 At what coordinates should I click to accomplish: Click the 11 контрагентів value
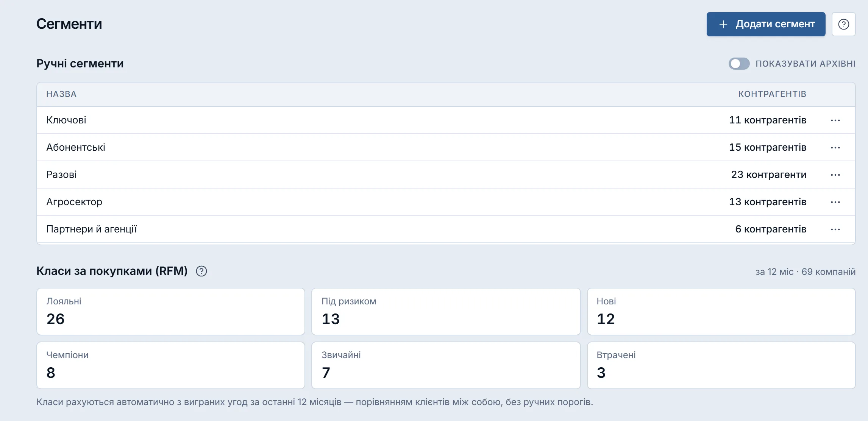[x=768, y=120]
